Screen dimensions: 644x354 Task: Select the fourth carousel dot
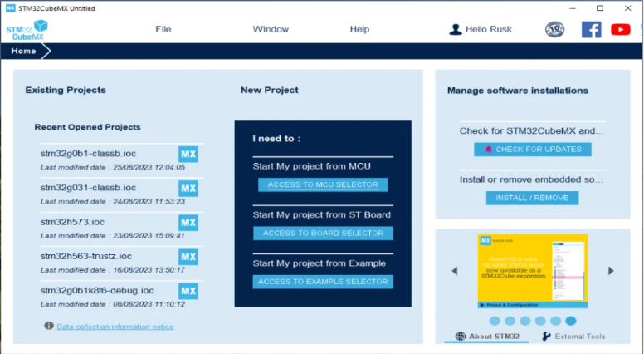tap(540, 321)
